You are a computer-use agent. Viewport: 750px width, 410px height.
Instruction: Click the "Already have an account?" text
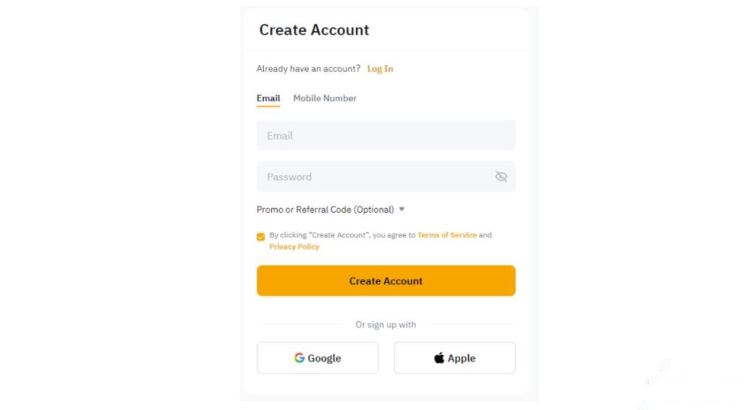(308, 69)
